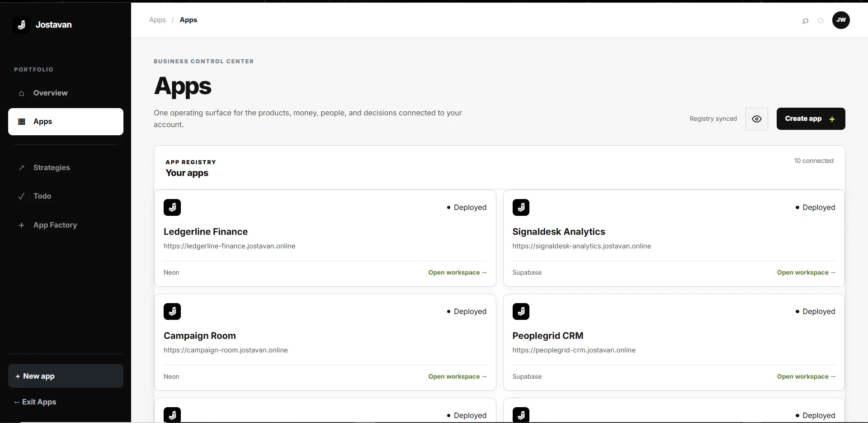Click the Neon label on Campaign Room

pyautogui.click(x=171, y=376)
